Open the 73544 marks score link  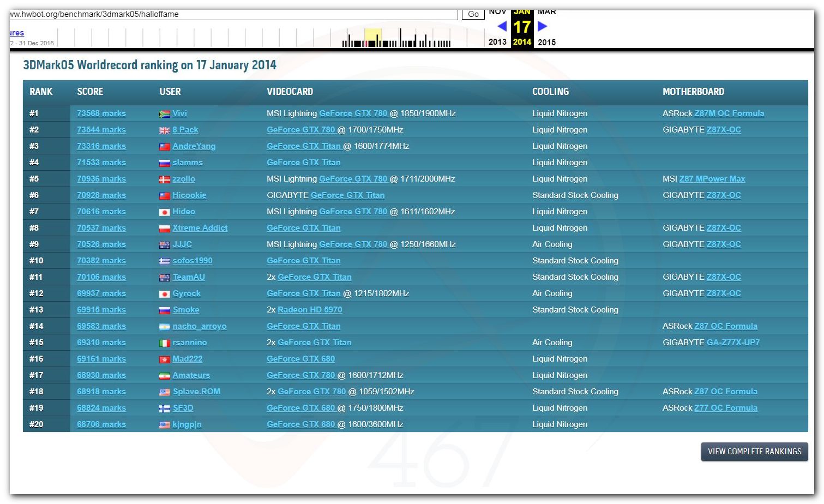point(101,130)
